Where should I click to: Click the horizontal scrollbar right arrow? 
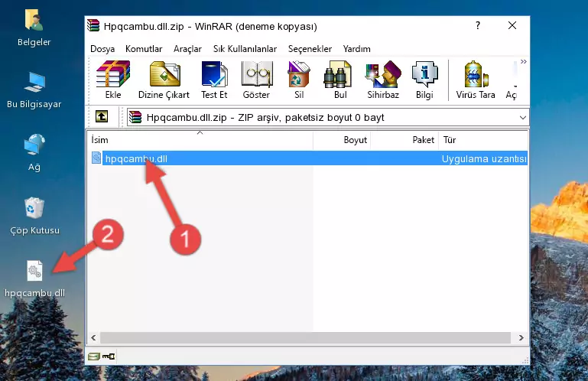point(521,337)
